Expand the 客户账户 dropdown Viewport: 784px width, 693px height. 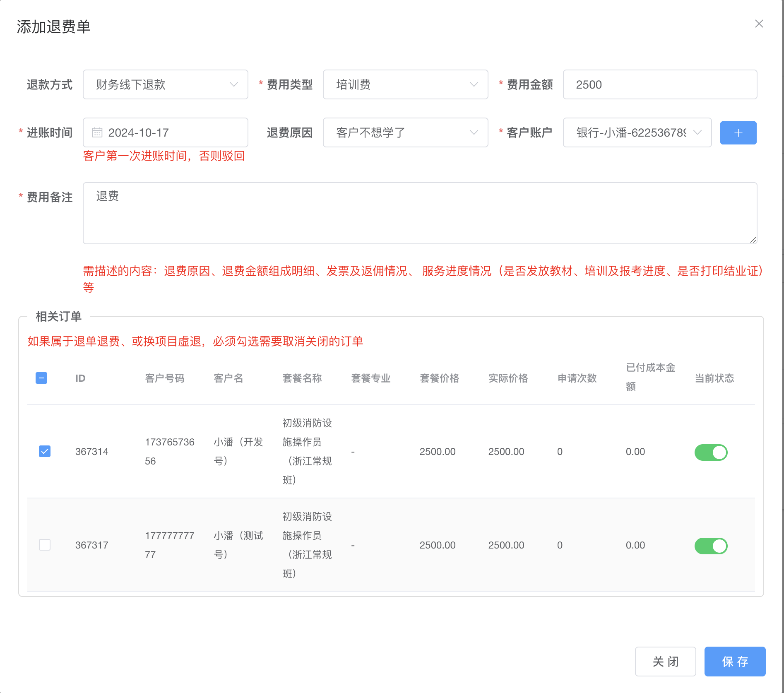tap(637, 132)
